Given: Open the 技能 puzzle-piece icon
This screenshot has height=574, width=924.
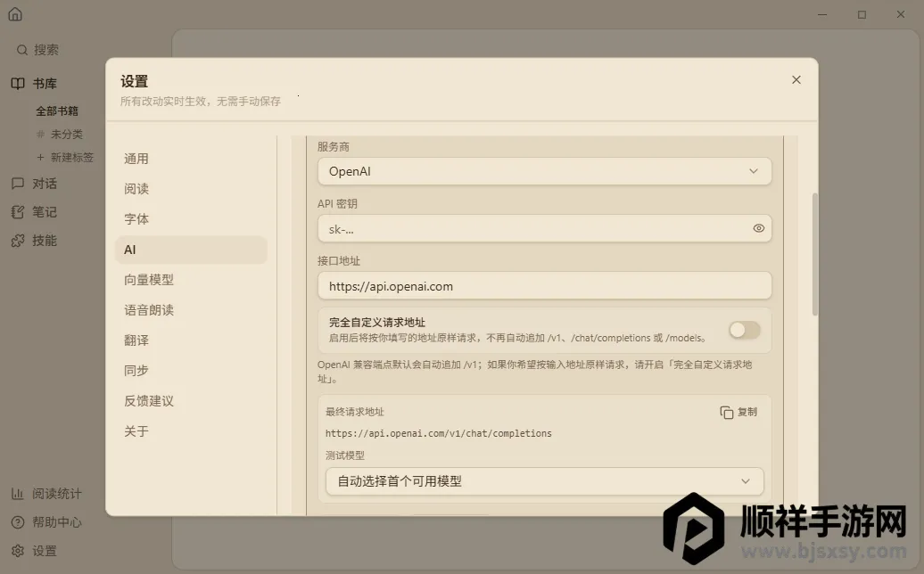Looking at the screenshot, I should coord(18,240).
